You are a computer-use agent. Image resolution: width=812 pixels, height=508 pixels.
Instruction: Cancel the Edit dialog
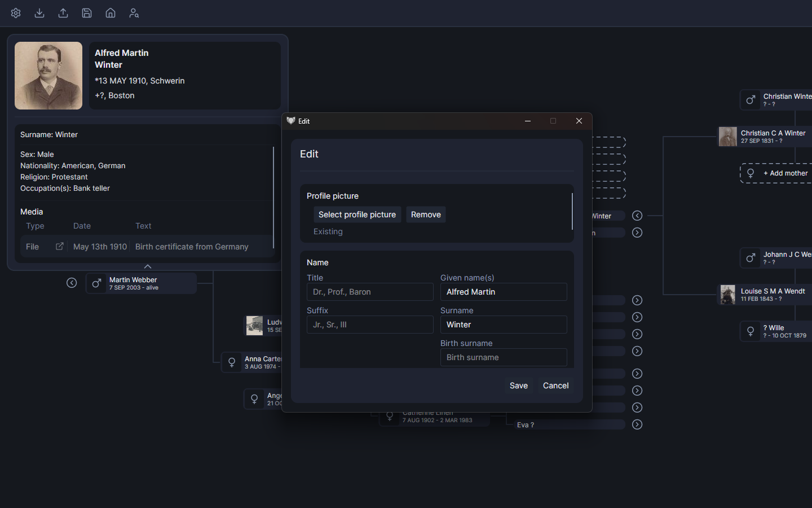(x=555, y=386)
